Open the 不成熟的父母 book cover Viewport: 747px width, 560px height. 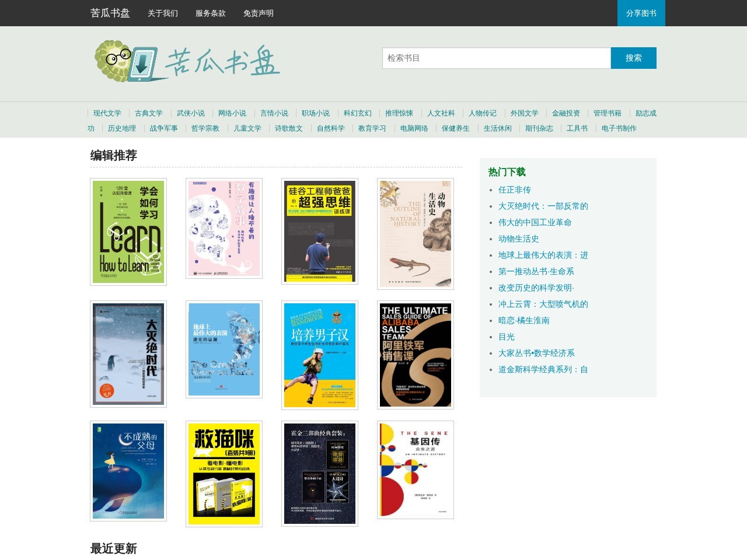(x=128, y=471)
